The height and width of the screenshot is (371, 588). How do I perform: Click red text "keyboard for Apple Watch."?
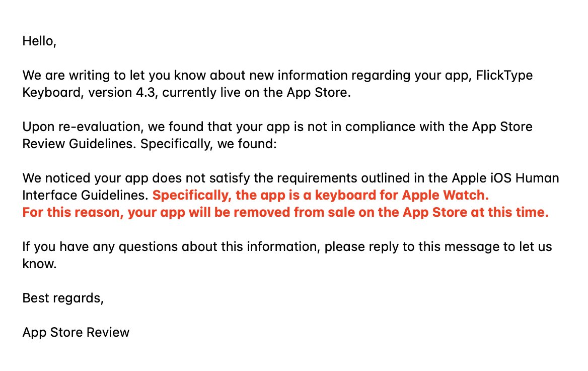(x=402, y=196)
